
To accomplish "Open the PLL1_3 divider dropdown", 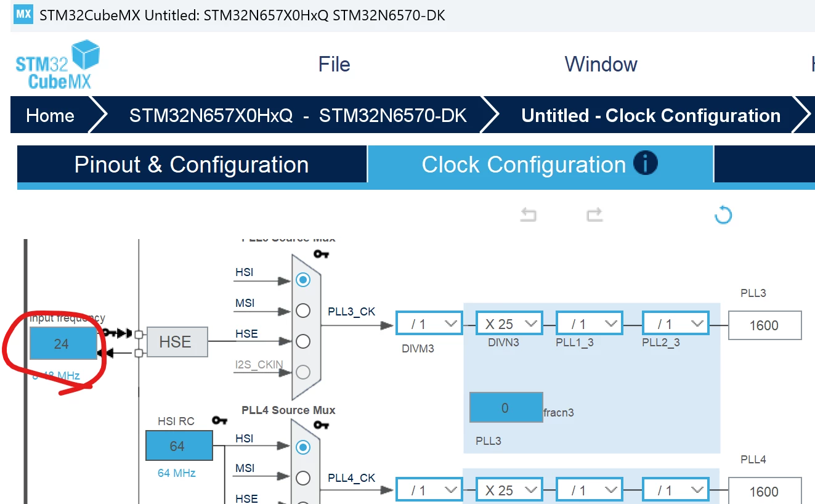I will point(590,323).
